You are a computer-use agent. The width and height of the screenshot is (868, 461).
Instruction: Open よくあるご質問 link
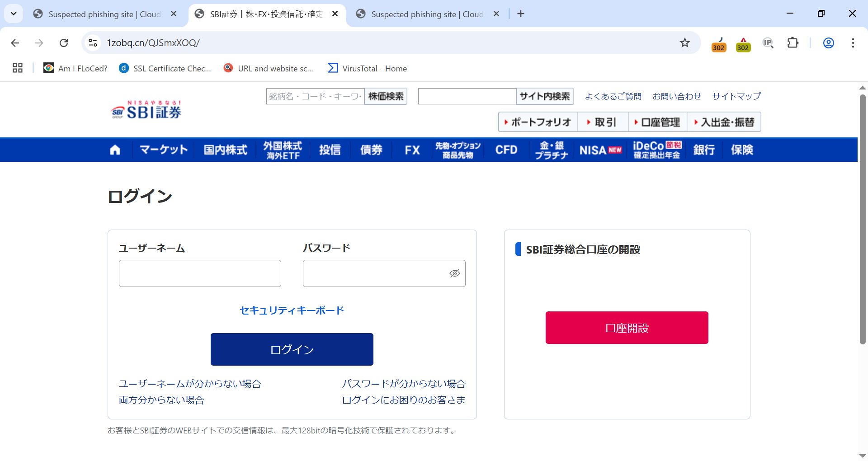pyautogui.click(x=613, y=96)
